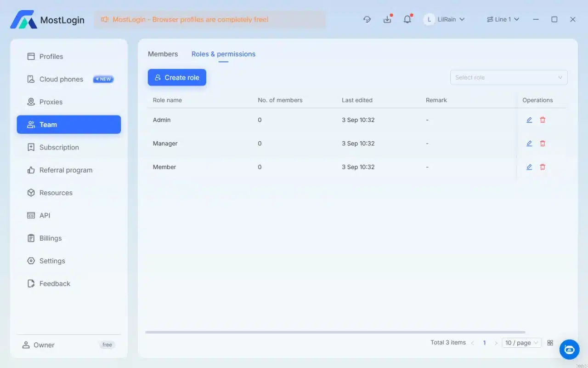Expand the Line 1 dropdown
The image size is (588, 368).
pos(503,19)
